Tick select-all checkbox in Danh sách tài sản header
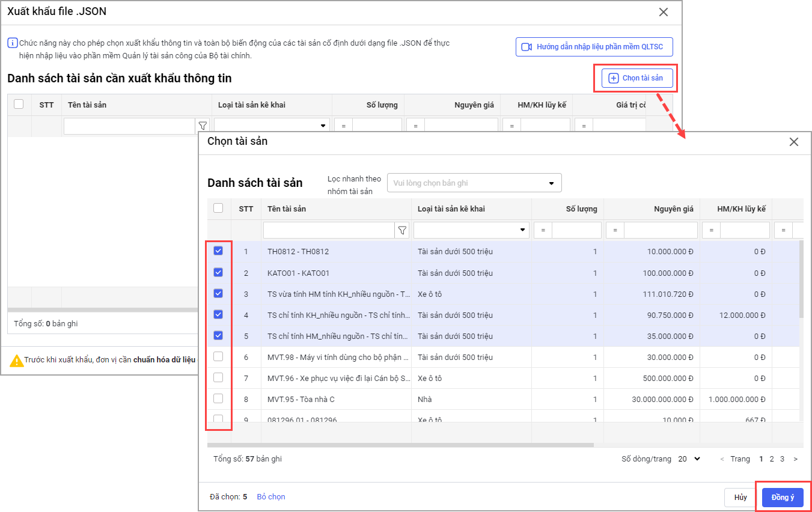 coord(218,209)
